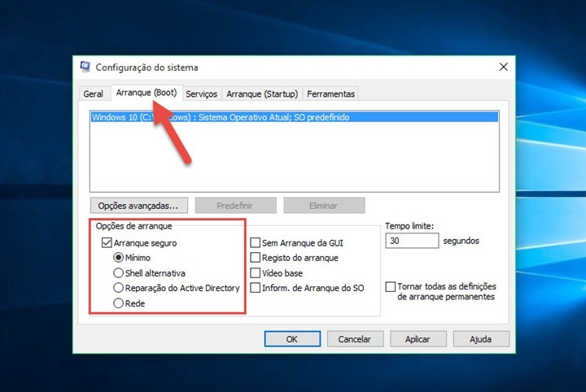586x392 pixels.
Task: Close the Configuração do sistema dialog
Action: point(504,67)
